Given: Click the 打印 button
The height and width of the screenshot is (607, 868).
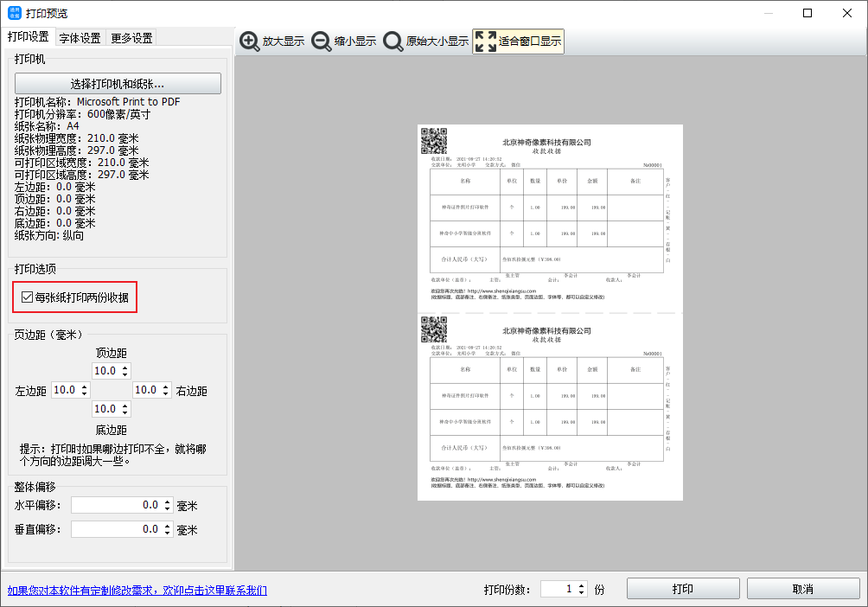Looking at the screenshot, I should (x=682, y=589).
